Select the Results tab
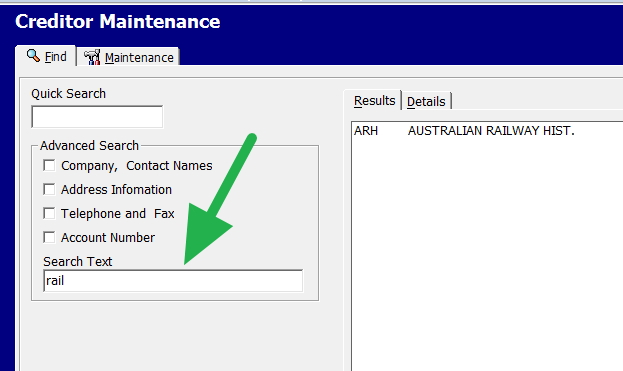 [x=374, y=101]
